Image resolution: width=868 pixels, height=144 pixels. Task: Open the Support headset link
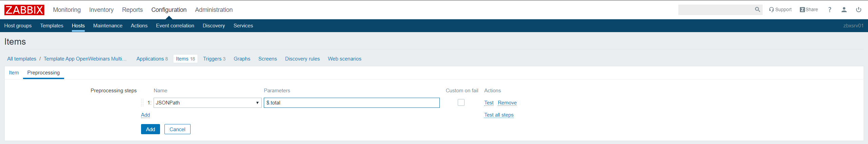click(780, 10)
